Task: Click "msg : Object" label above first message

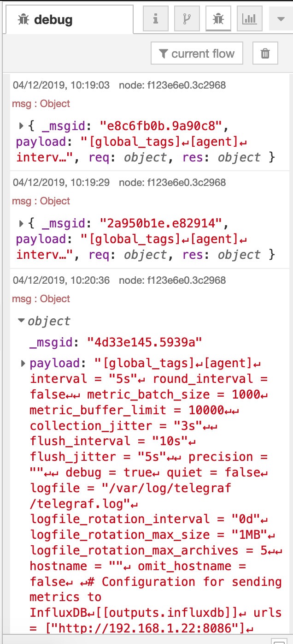Action: point(41,104)
